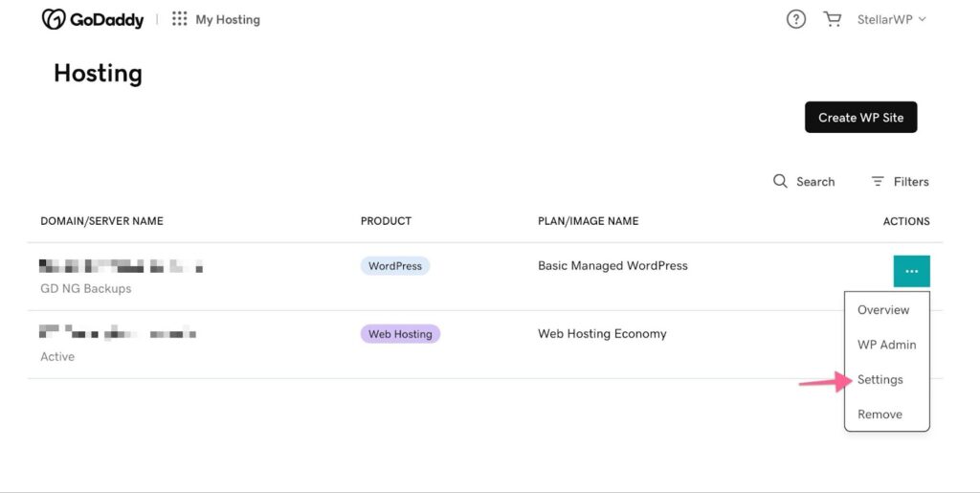This screenshot has height=493, width=980.
Task: Click the GoDaddy logo
Action: pos(92,19)
